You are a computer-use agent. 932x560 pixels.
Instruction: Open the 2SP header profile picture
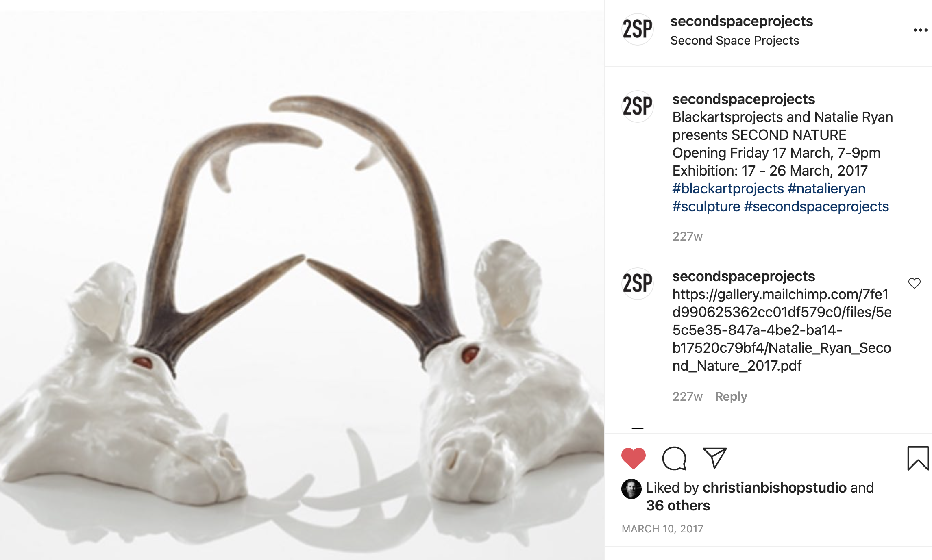pyautogui.click(x=638, y=29)
